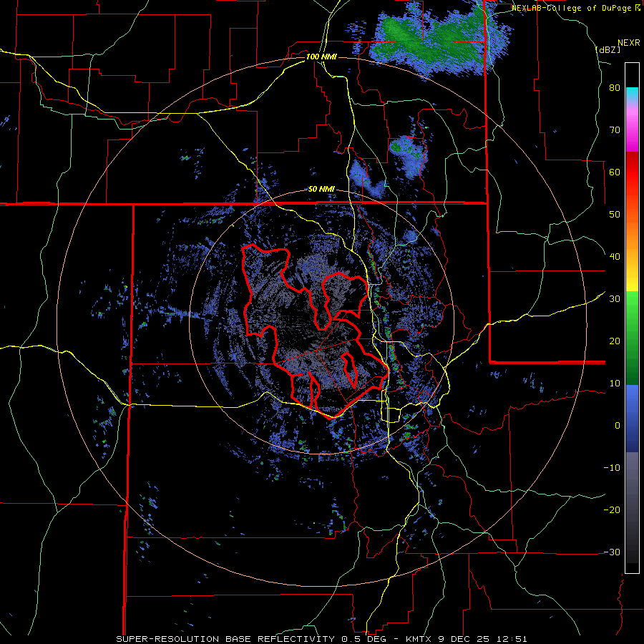
Task: Click the "50 NMI" range ring label
Action: click(x=321, y=190)
